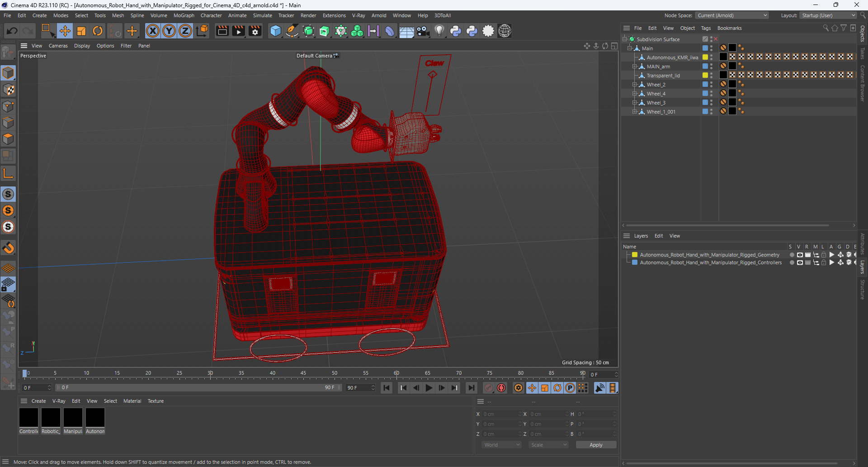
Task: Collapse the Subdivision Surface hierarchy
Action: 625,39
